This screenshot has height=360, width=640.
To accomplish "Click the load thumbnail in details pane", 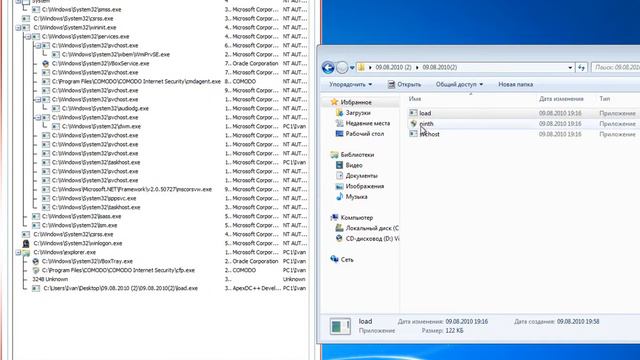I will [x=340, y=327].
